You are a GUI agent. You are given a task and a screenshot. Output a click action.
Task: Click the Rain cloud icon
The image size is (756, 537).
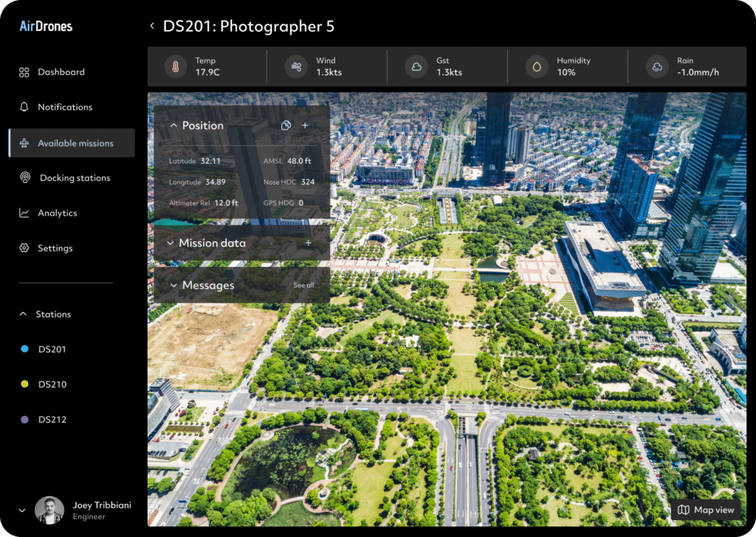[x=656, y=67]
